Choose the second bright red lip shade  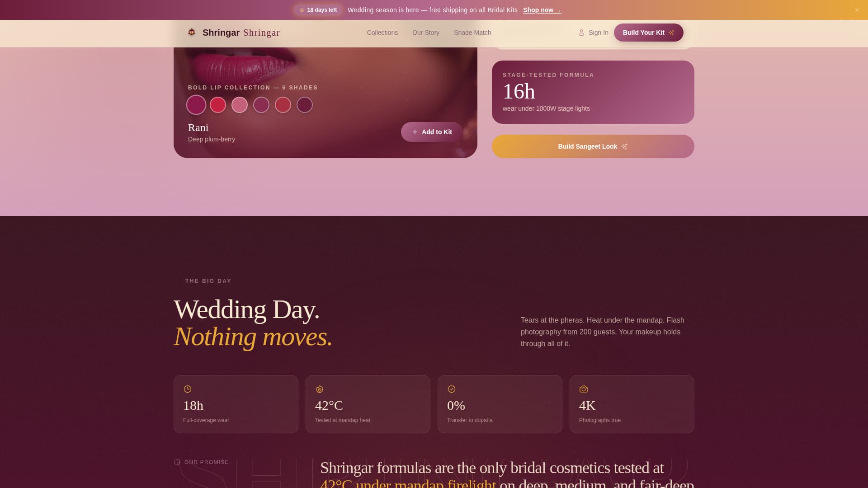coord(218,105)
